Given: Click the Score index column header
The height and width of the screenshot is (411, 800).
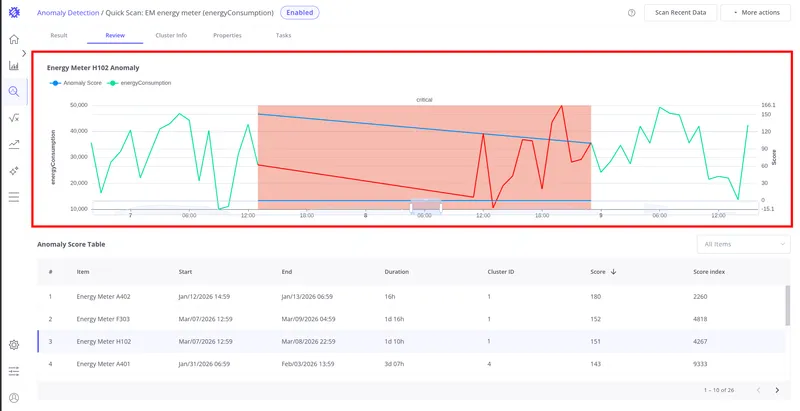Looking at the screenshot, I should click(x=709, y=272).
